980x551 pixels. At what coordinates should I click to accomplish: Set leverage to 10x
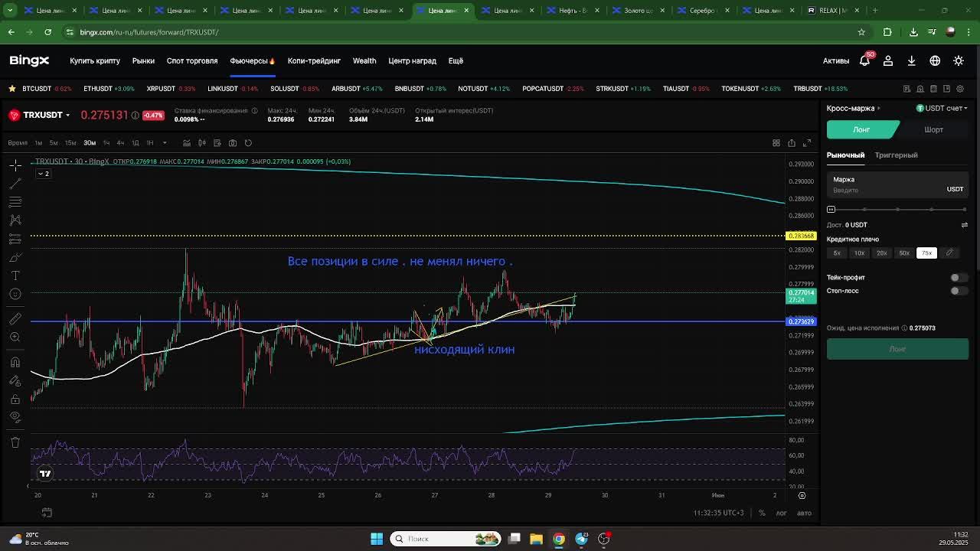click(x=859, y=253)
